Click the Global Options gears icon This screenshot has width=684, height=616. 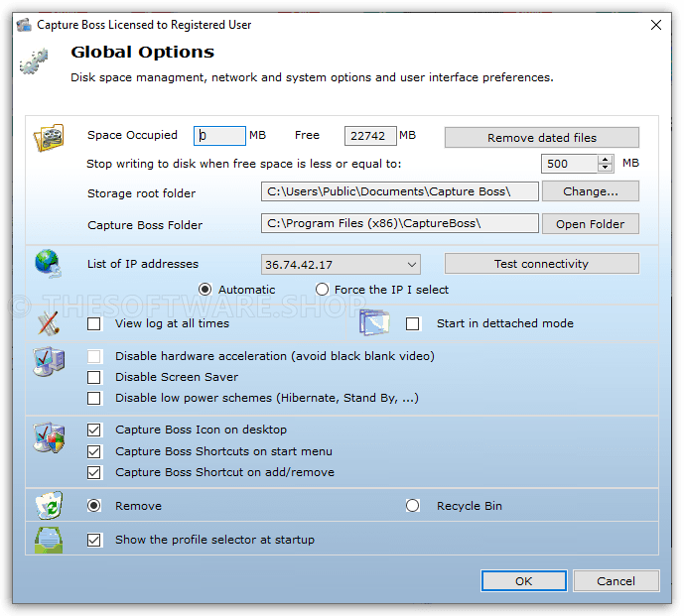[34, 62]
